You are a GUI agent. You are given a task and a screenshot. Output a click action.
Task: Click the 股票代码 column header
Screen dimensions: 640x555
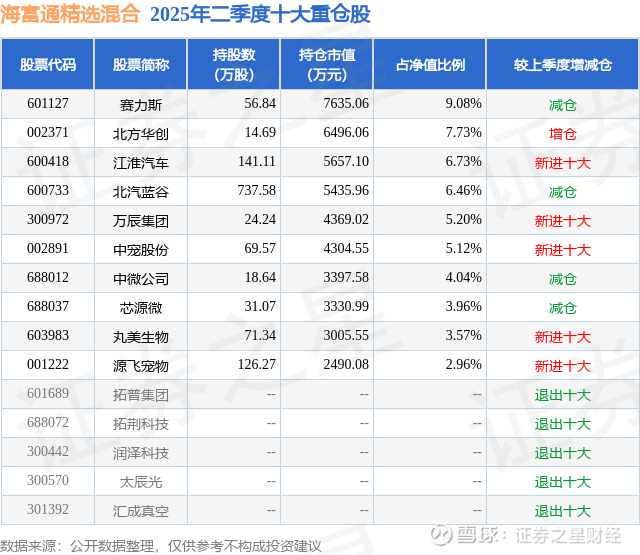coord(48,64)
